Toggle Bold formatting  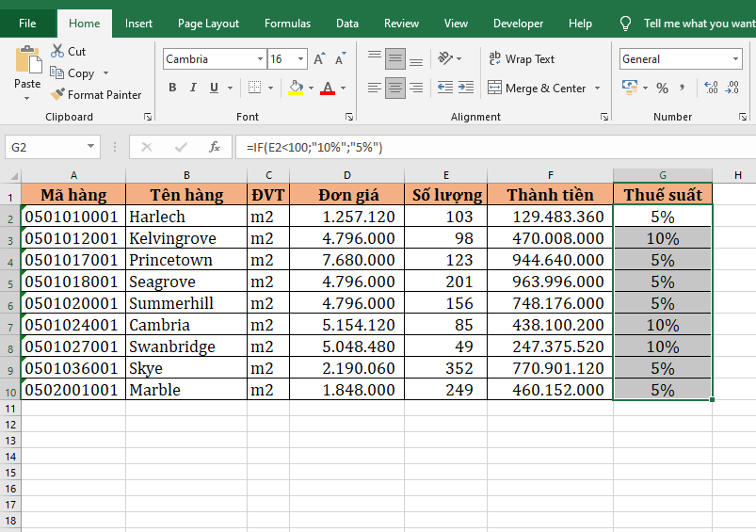pyautogui.click(x=172, y=88)
